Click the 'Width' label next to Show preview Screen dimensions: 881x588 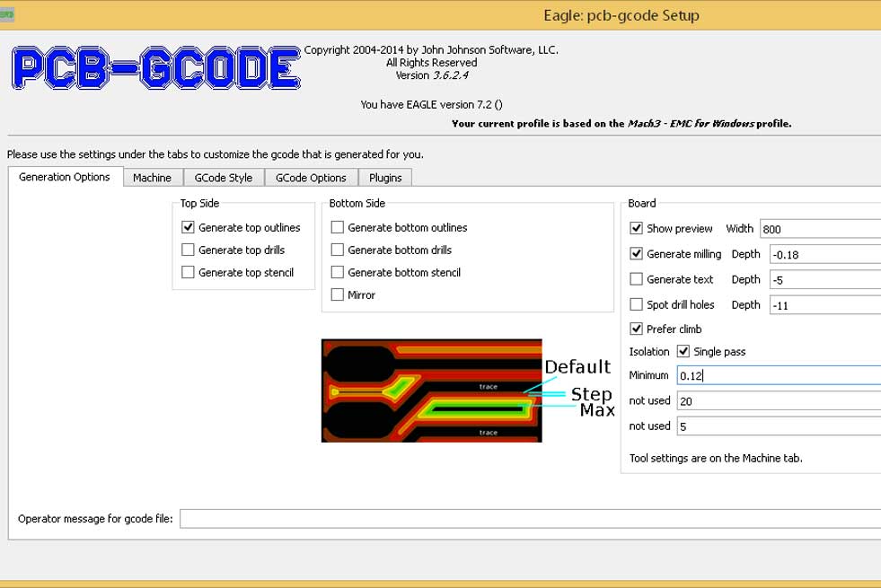pyautogui.click(x=739, y=229)
